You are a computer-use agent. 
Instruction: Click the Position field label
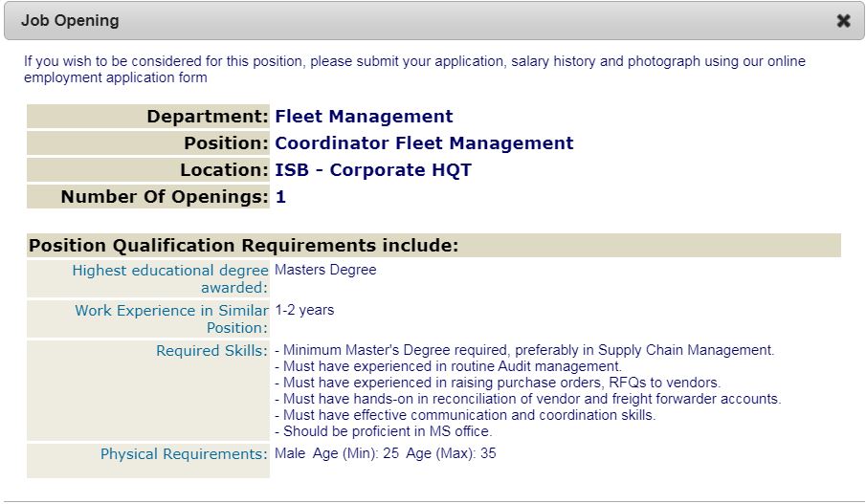coord(226,143)
